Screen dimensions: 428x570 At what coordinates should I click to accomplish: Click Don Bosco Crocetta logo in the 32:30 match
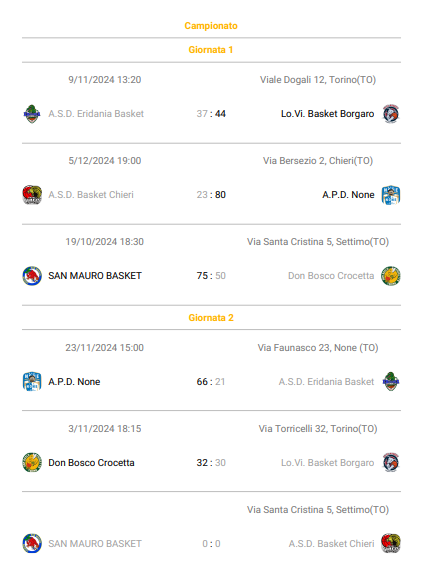[x=32, y=463]
